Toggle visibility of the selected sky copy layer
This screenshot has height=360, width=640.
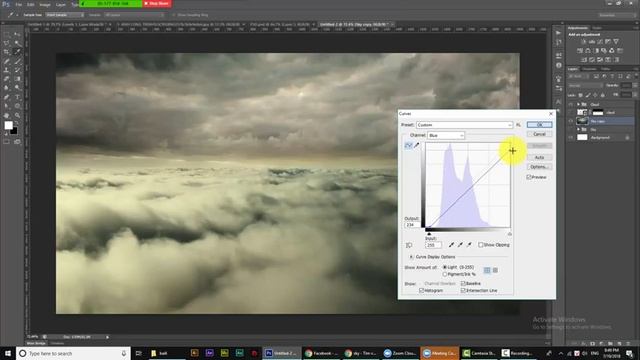[571, 121]
